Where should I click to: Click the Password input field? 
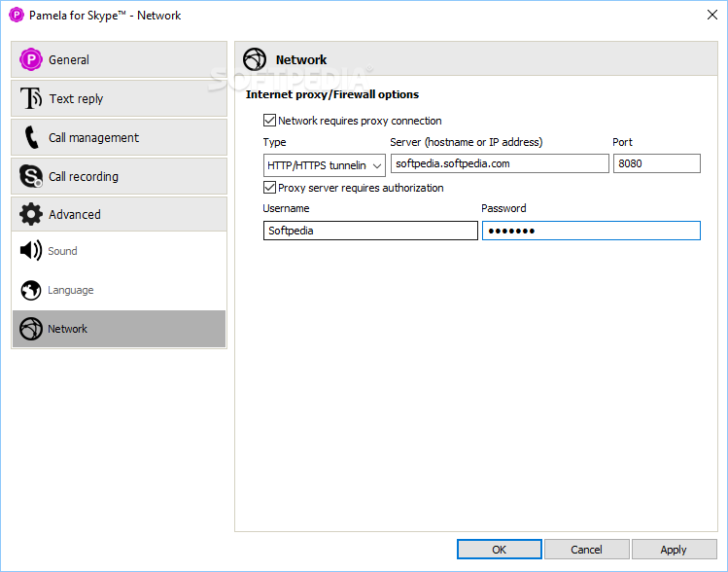(x=591, y=231)
